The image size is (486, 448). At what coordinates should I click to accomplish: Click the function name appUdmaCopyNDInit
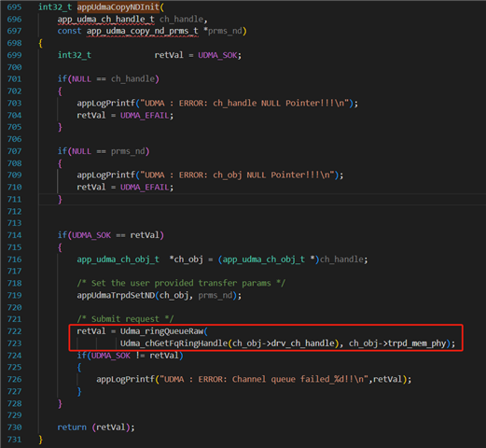(x=118, y=7)
